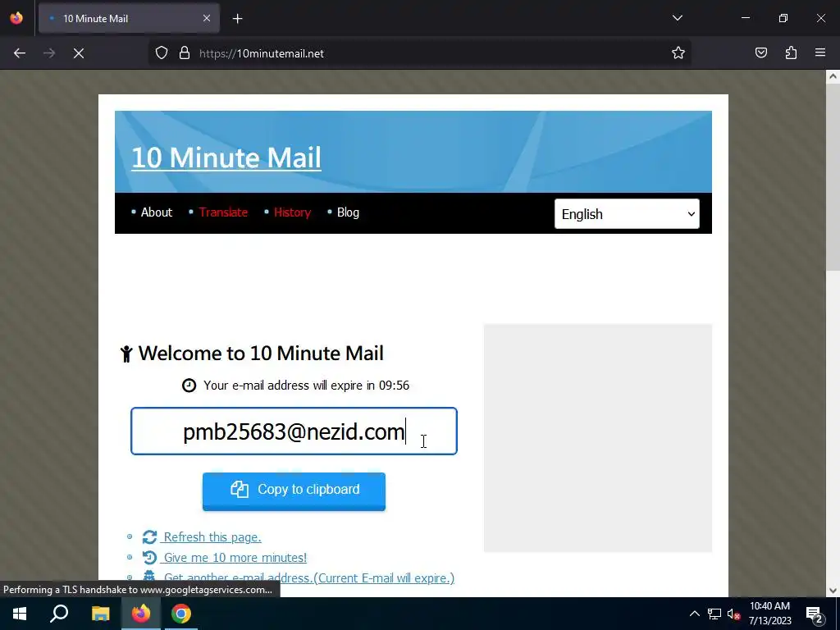Restore down the Firefox window
Screen dimensions: 840x630
[783, 18]
